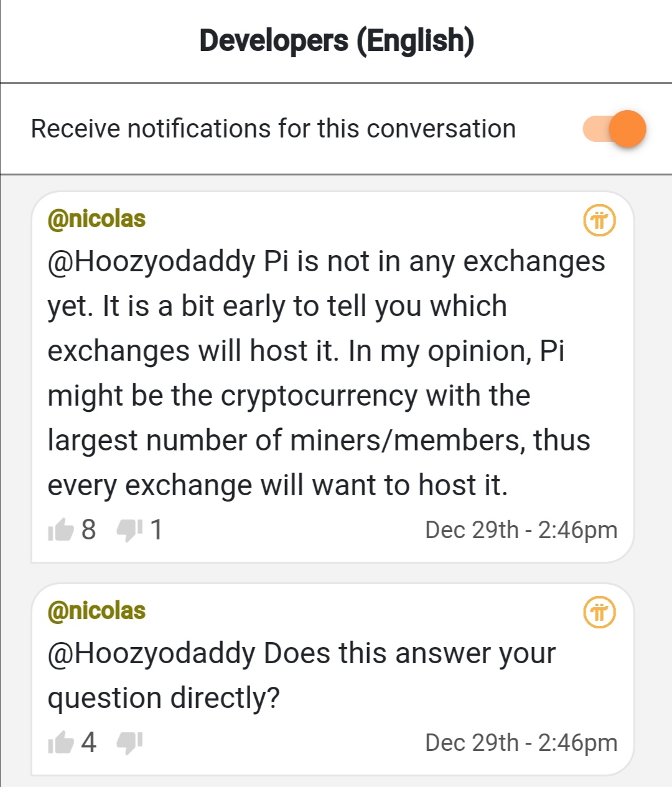Viewport: 672px width, 787px height.
Task: Like nicolas's message about exchanges
Action: click(61, 530)
